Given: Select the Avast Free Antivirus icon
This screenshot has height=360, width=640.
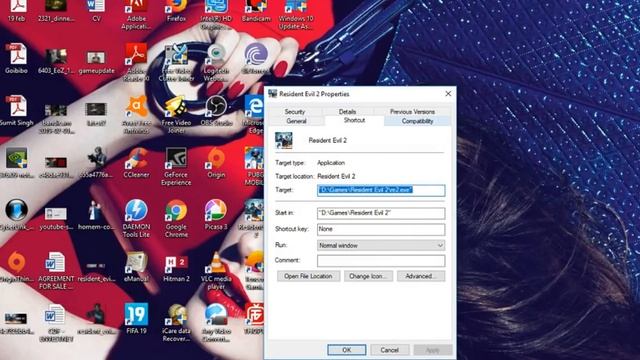Looking at the screenshot, I should [x=136, y=115].
